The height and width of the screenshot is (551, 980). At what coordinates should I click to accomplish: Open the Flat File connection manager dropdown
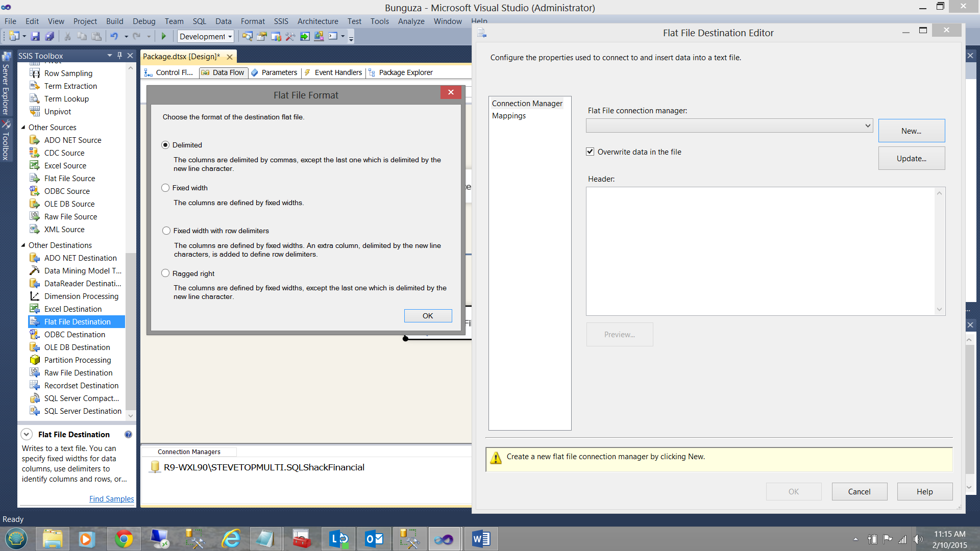[867, 126]
